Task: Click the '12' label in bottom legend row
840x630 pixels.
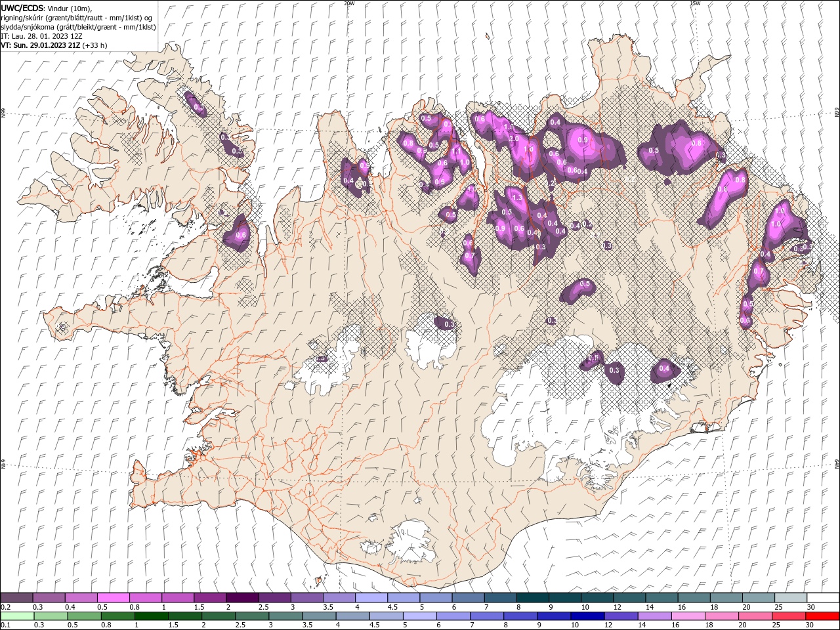Action: [608, 625]
